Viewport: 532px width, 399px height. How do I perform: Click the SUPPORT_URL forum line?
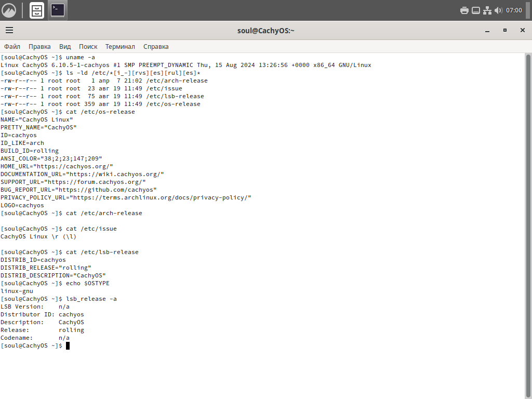[73, 182]
